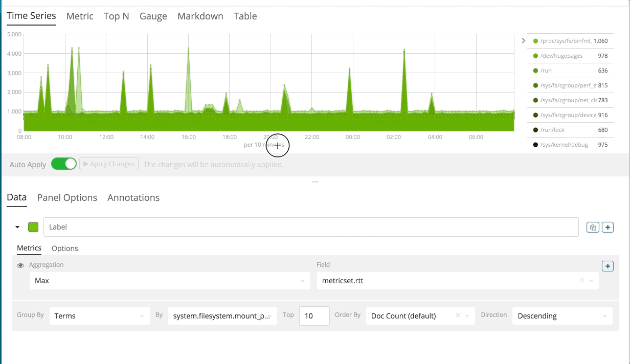This screenshot has height=364, width=630.
Task: Toggle metric visibility eye icon
Action: [x=20, y=265]
